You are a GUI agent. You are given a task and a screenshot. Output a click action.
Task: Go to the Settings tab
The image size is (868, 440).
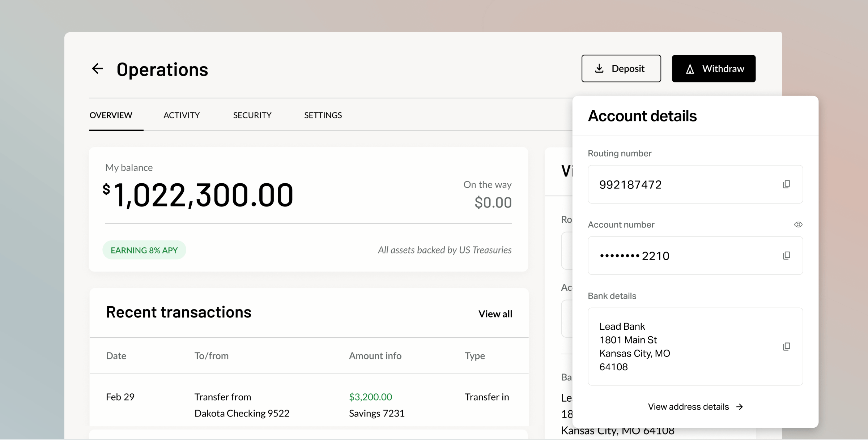pos(323,115)
